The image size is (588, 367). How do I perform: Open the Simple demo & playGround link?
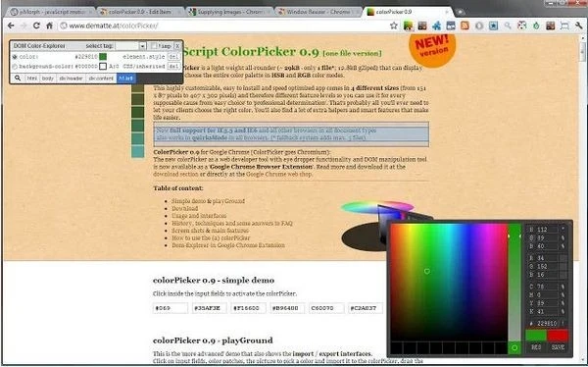(208, 201)
